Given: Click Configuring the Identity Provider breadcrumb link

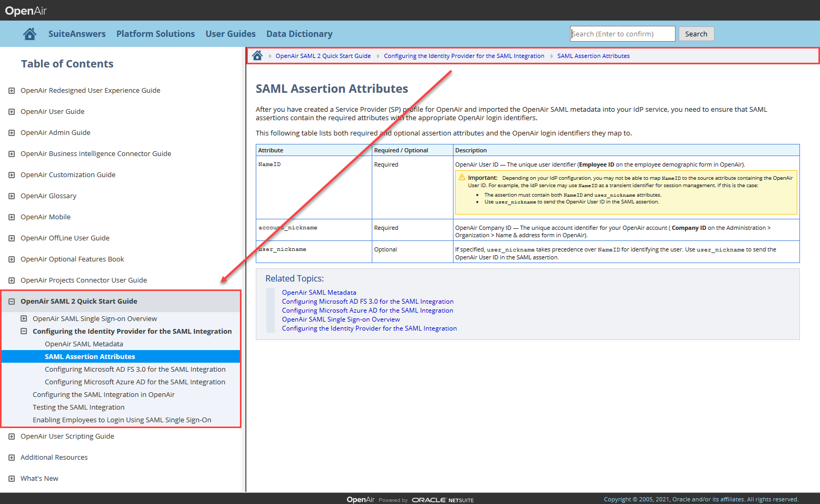Looking at the screenshot, I should coord(464,56).
